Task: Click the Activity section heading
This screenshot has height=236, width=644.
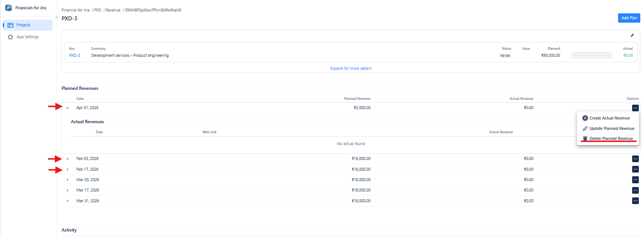Action: click(69, 230)
